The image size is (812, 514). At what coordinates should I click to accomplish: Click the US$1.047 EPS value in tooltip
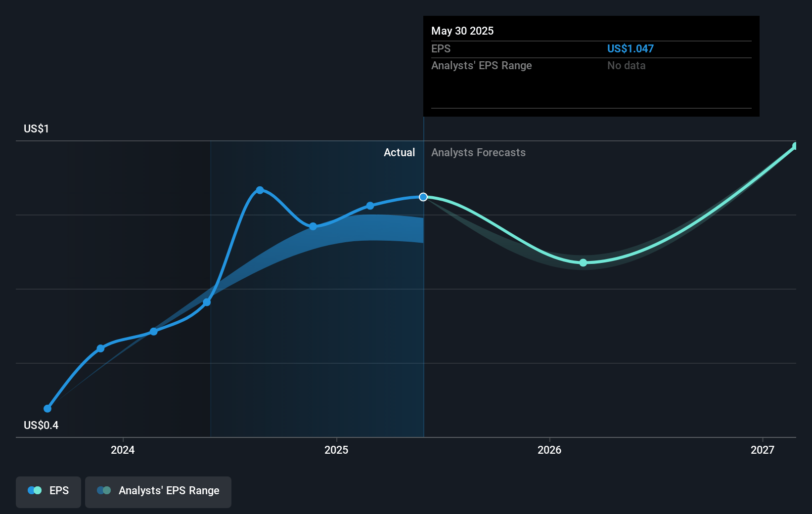(631, 48)
